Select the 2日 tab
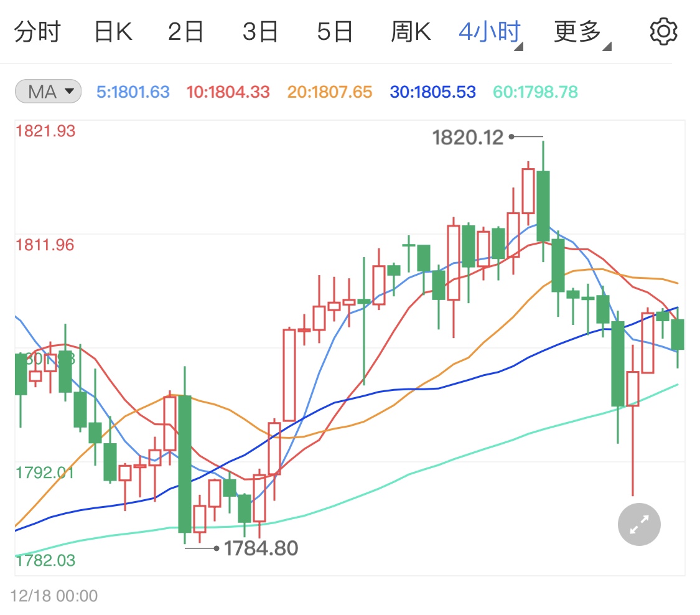This screenshot has height=615, width=700. [x=185, y=32]
